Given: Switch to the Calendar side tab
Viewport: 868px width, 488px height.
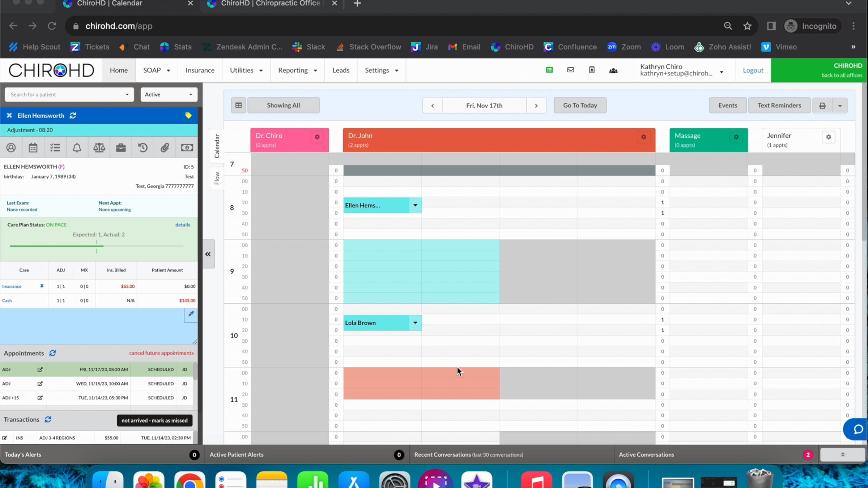Looking at the screenshot, I should point(217,146).
